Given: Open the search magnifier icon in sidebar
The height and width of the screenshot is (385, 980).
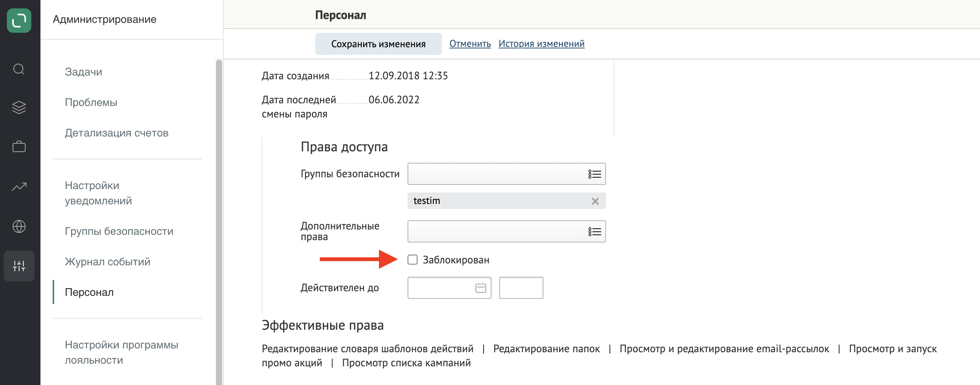Looking at the screenshot, I should [x=19, y=69].
